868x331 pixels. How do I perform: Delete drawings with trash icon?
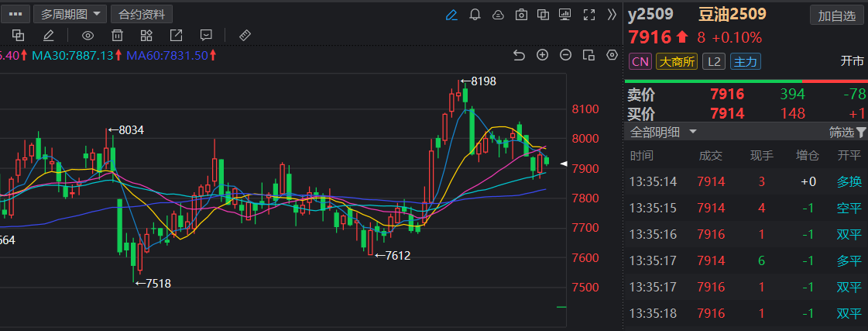[x=117, y=36]
